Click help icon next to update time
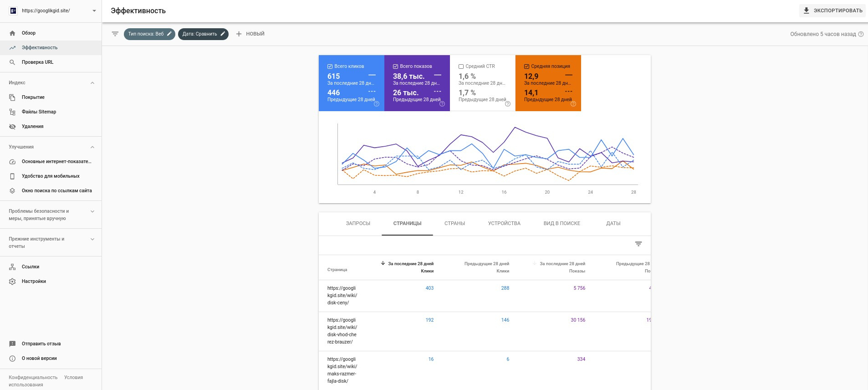868x390 pixels. (x=861, y=34)
